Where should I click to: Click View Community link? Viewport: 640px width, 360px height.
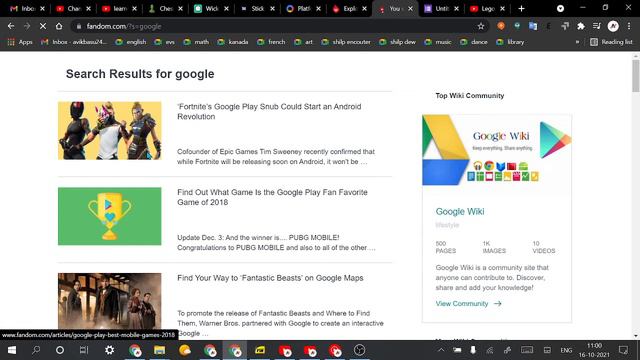[x=468, y=304]
